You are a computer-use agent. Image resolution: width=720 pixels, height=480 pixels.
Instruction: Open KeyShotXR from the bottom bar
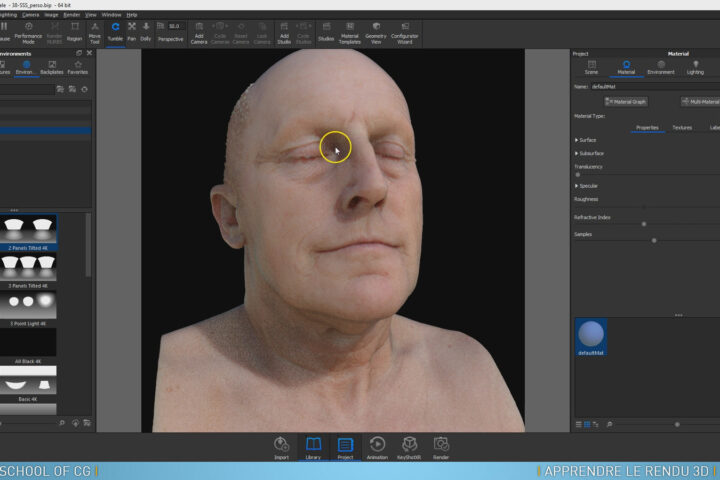click(x=409, y=448)
